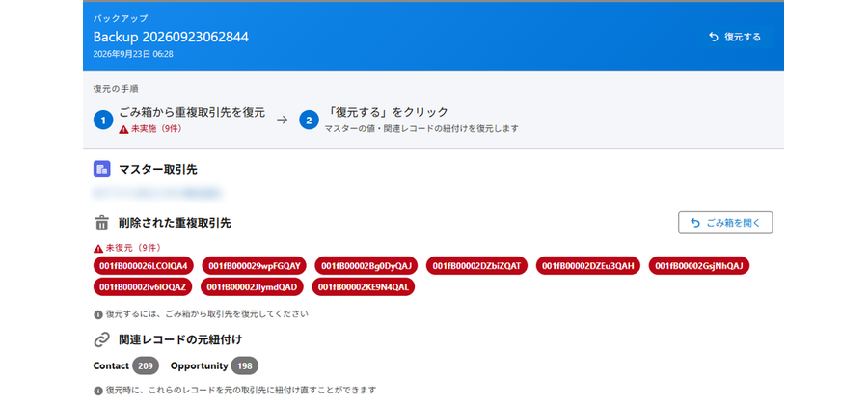
Task: Click the 「復元する」をクリック step text
Action: [387, 112]
